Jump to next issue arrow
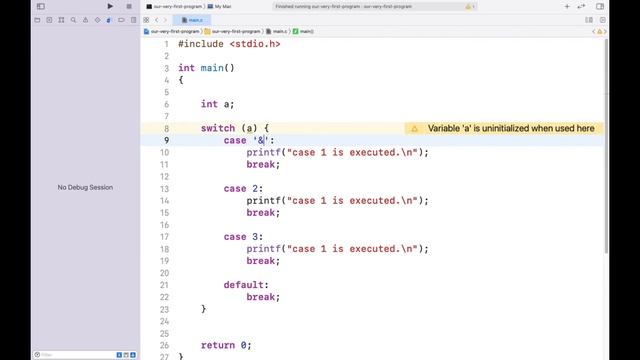Viewport: 640px width, 360px height. click(x=605, y=31)
